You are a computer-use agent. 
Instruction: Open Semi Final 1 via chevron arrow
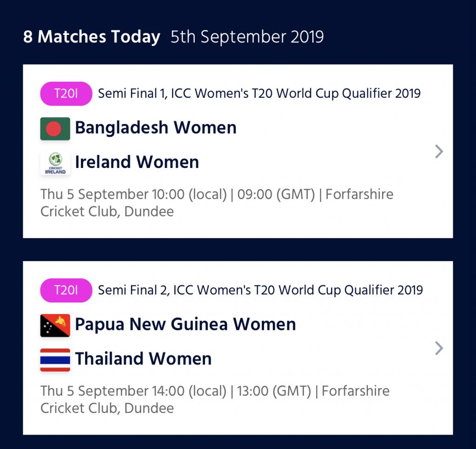pos(439,152)
